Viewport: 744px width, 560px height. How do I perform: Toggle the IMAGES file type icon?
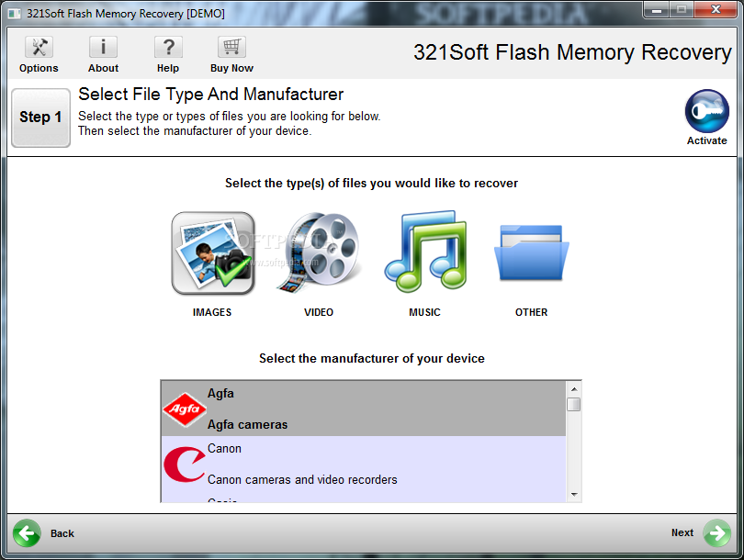213,253
